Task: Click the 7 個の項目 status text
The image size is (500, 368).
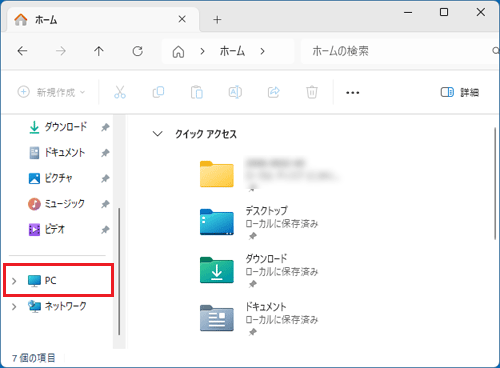Action: 34,358
